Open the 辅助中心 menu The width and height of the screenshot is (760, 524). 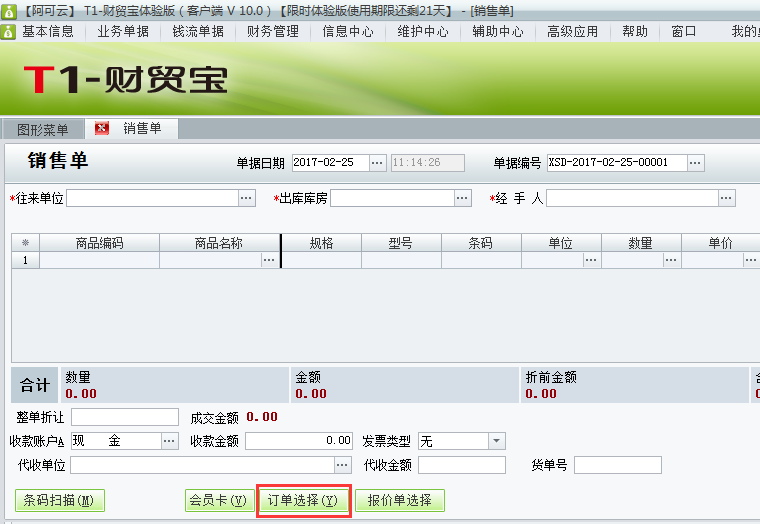(x=498, y=32)
